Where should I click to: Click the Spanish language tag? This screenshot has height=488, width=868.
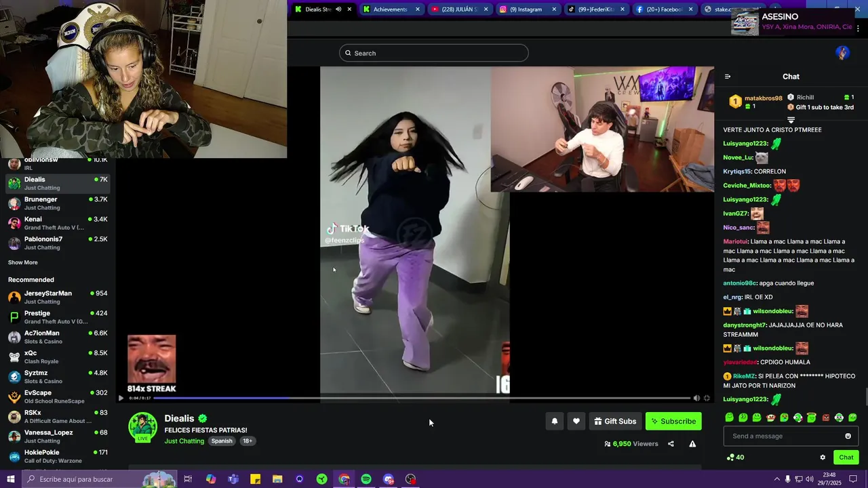click(222, 441)
